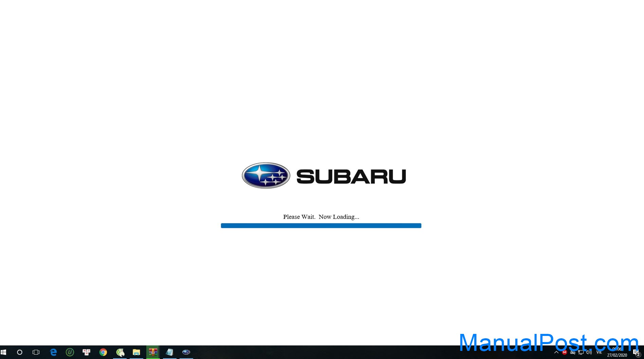Open the notepad-style taskbar app
644x359 pixels.
[x=170, y=352]
